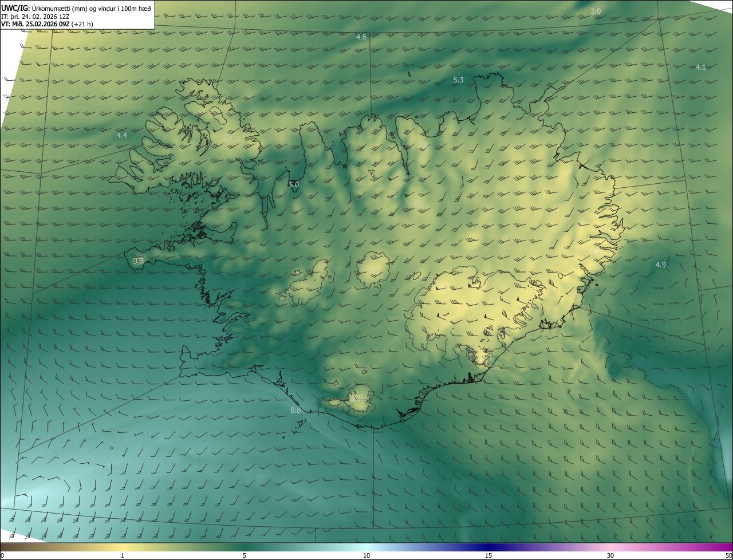Click the map value label "4.1"
This screenshot has height=560, width=733.
[x=700, y=67]
